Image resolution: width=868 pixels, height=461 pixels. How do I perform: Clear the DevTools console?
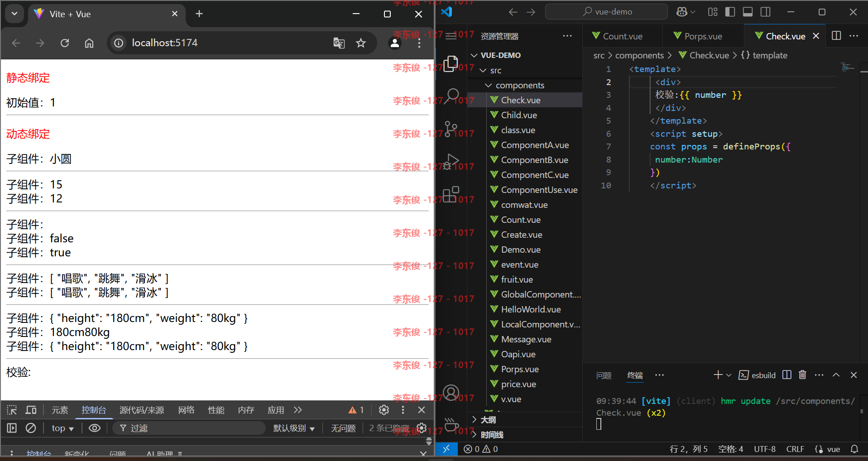click(31, 428)
